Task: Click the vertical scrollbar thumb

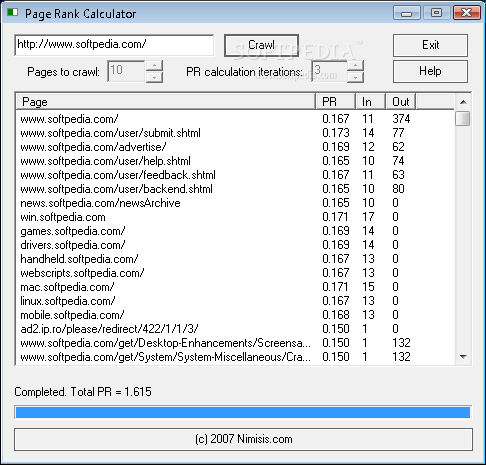Action: (463, 119)
